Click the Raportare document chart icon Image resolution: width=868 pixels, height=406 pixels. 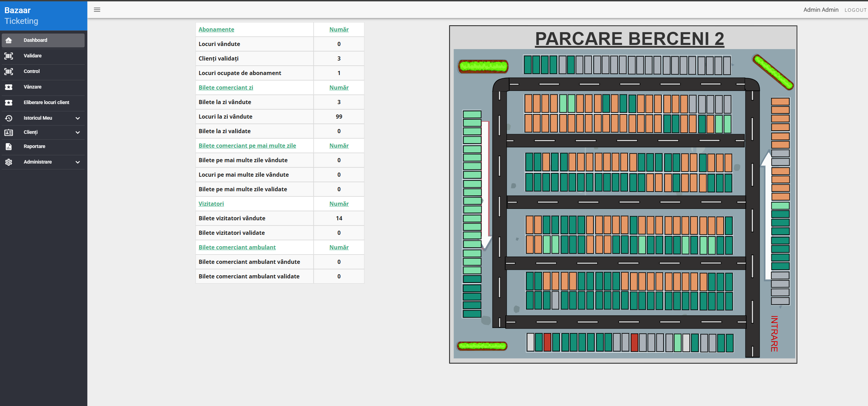click(9, 147)
